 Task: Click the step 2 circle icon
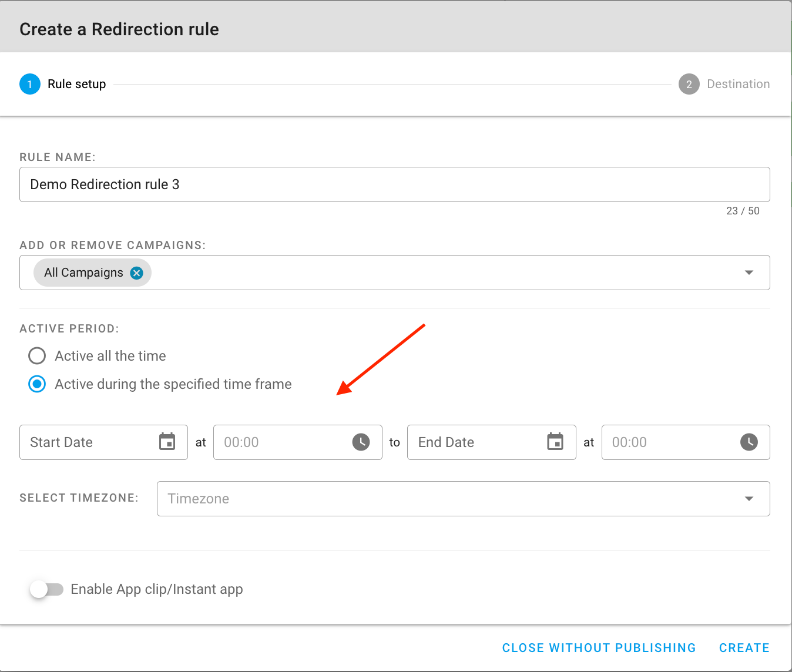click(x=689, y=84)
